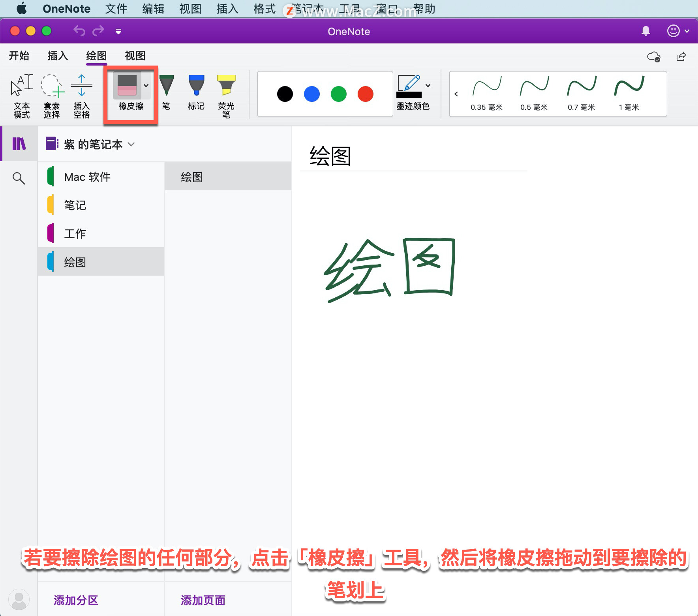Open the search magnifier in sidebar
698x616 pixels.
pyautogui.click(x=19, y=178)
